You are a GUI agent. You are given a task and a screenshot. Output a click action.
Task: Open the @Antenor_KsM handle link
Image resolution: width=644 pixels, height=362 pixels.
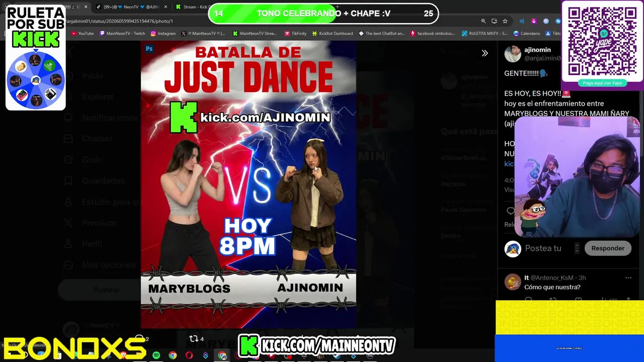553,278
